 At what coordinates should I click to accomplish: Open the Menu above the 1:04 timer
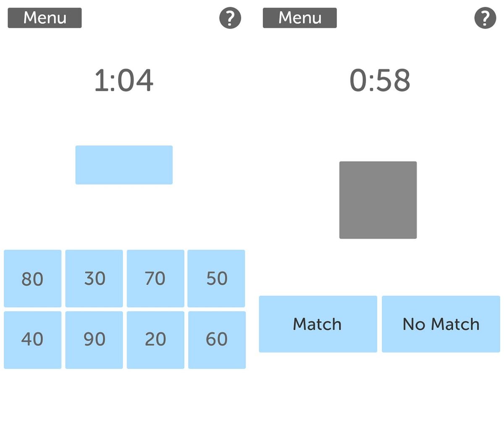(45, 18)
